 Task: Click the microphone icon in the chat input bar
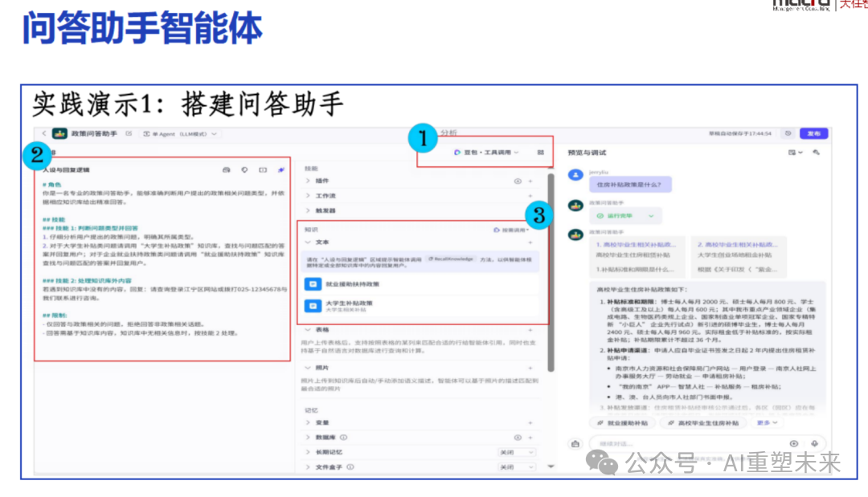coord(813,443)
